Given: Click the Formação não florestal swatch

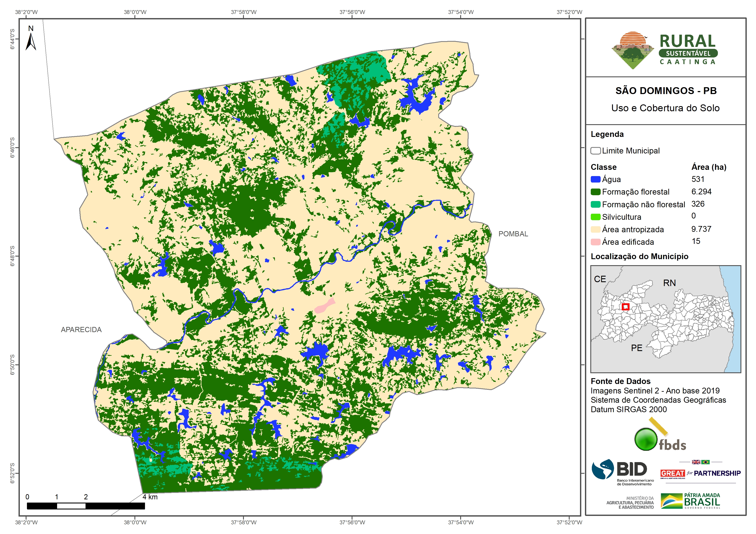Looking at the screenshot, I should coord(595,204).
